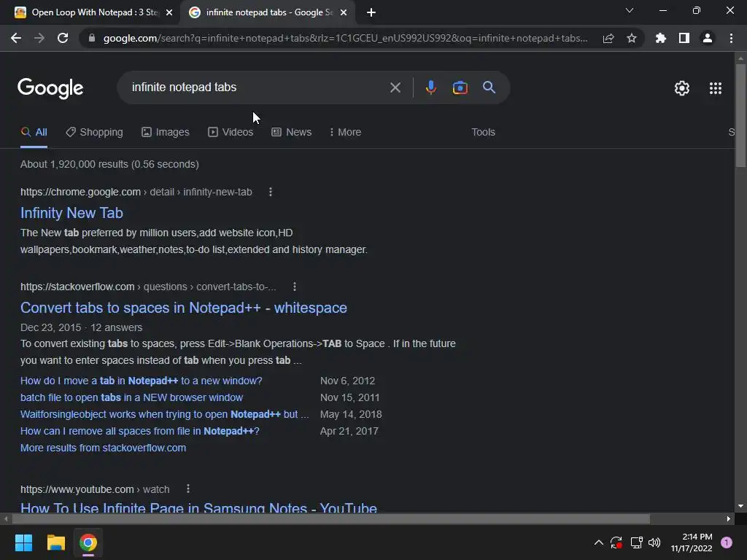The width and height of the screenshot is (747, 560).
Task: Open the clock showing 2:14 PM
Action: pyautogui.click(x=692, y=542)
